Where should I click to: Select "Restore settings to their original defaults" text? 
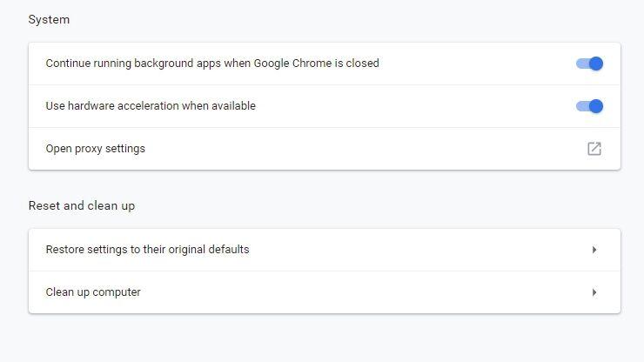point(147,250)
